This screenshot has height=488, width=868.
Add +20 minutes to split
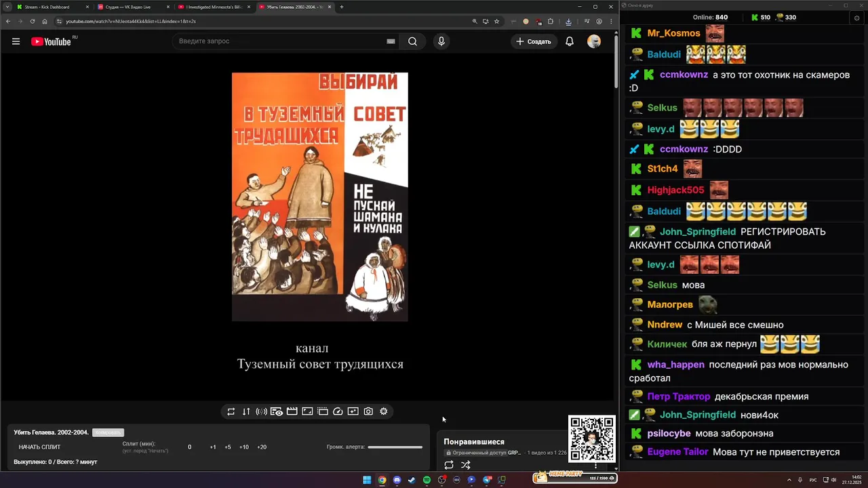click(262, 447)
